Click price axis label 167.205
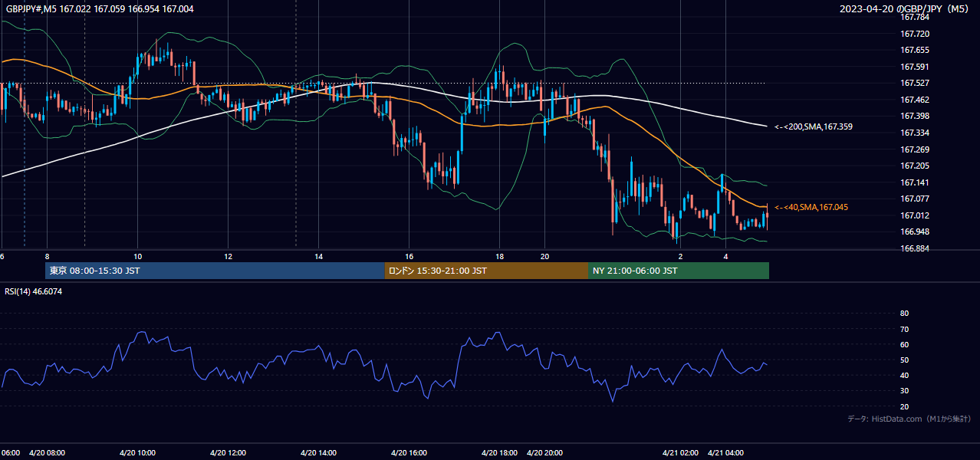The width and height of the screenshot is (980, 460). point(914,166)
